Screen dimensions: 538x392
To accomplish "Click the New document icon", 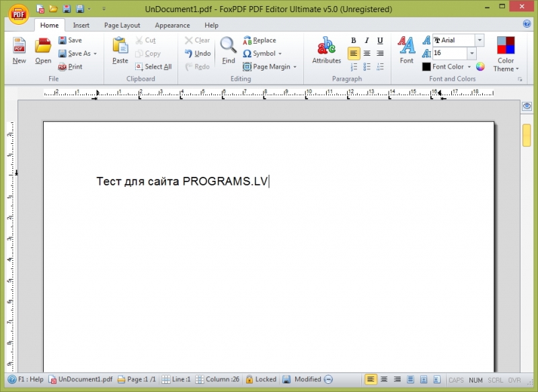I will coord(20,50).
